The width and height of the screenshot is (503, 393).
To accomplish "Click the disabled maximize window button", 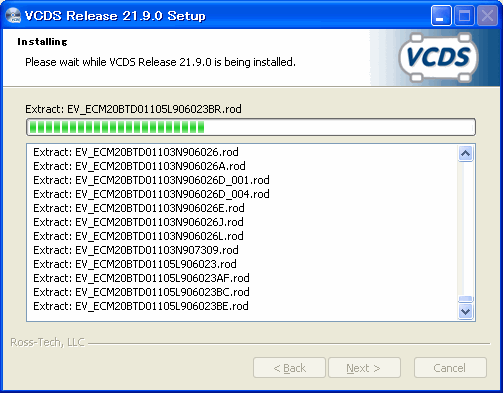I will [x=464, y=15].
